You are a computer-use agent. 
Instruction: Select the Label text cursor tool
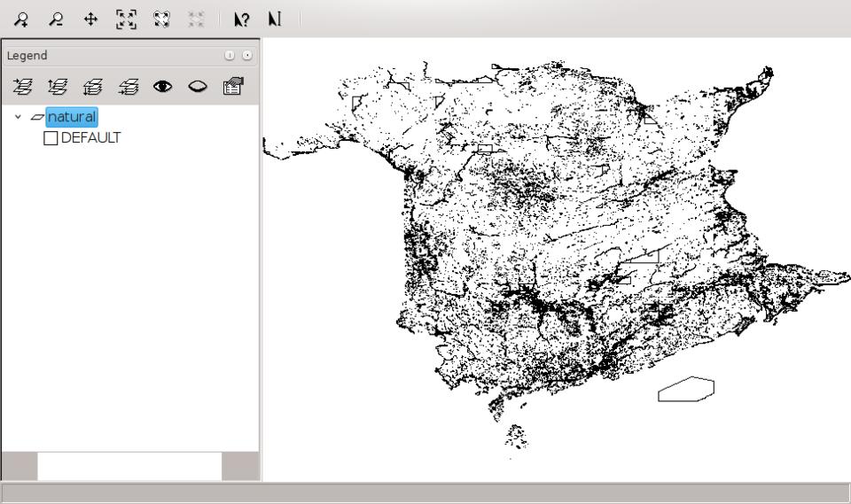click(275, 19)
